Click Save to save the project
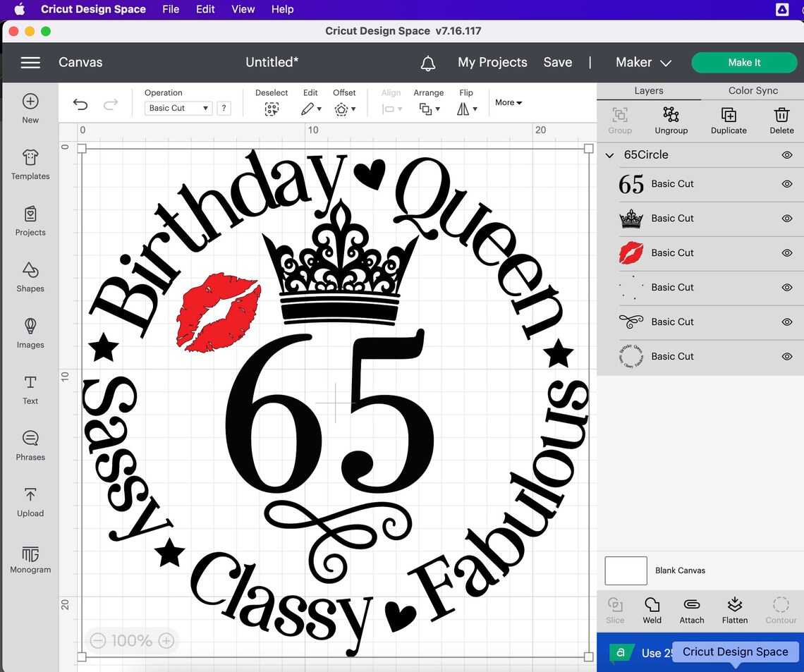This screenshot has height=672, width=804. pos(557,63)
